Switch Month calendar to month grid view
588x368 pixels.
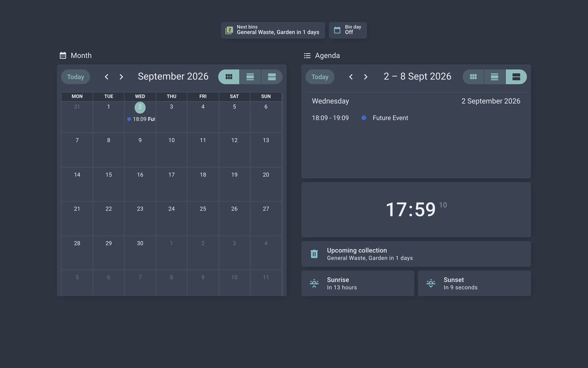pos(229,77)
